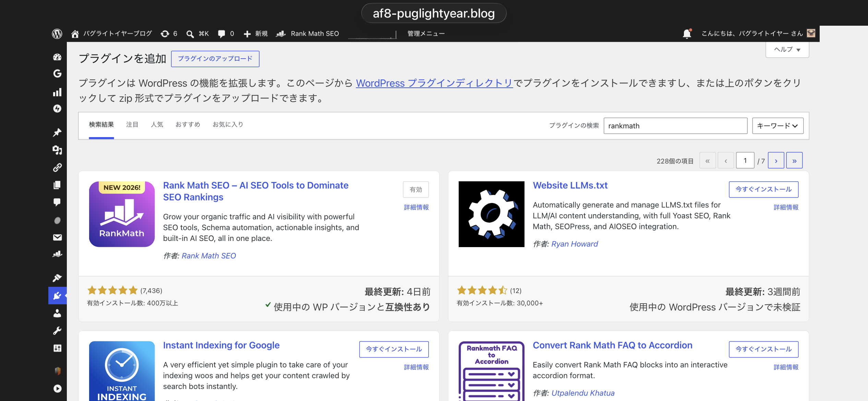The width and height of the screenshot is (868, 401).
Task: Open the shield security icon in the sidebar
Action: click(57, 371)
